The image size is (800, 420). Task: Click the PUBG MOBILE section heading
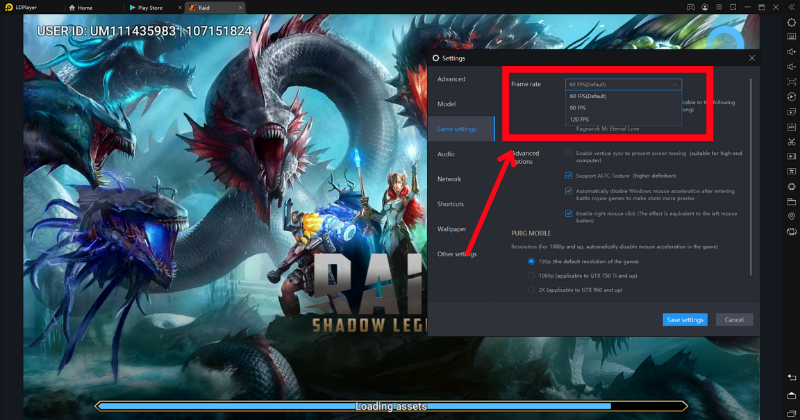pyautogui.click(x=531, y=233)
